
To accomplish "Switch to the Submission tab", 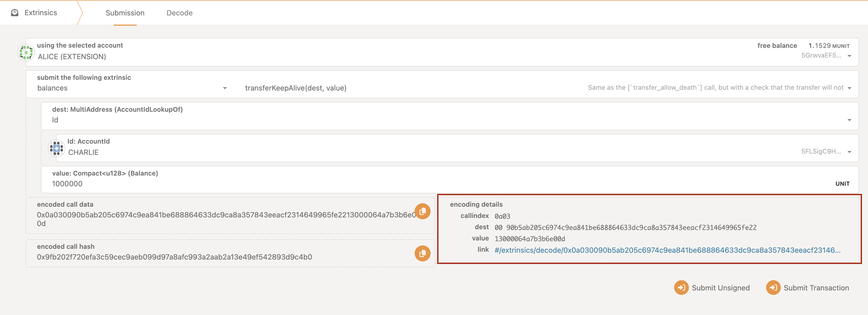I will point(125,13).
